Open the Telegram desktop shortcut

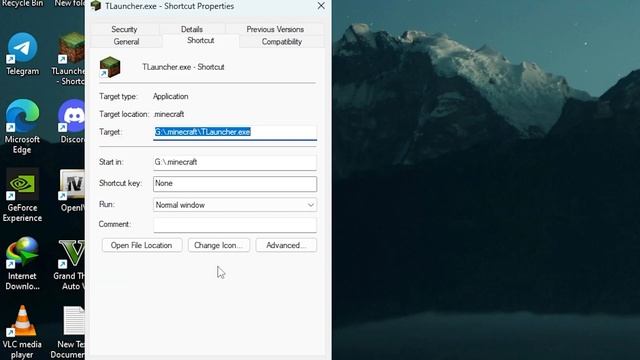[22, 53]
